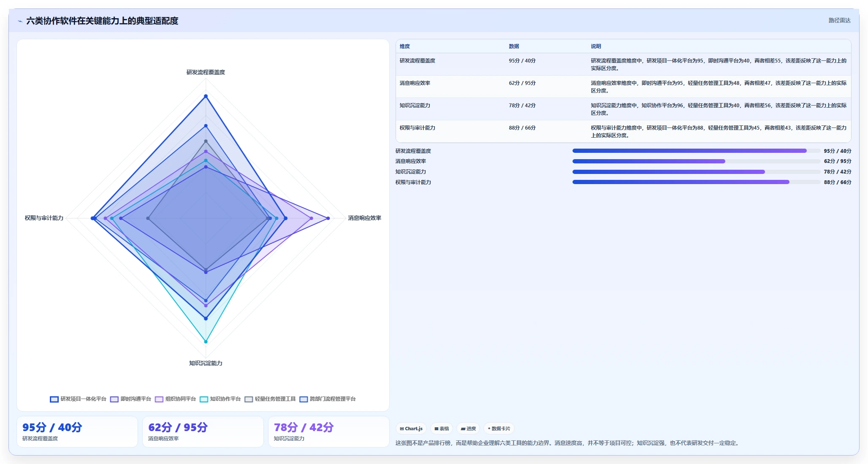
Task: Click the 权限与审计能力 radar axis label
Action: point(44,218)
